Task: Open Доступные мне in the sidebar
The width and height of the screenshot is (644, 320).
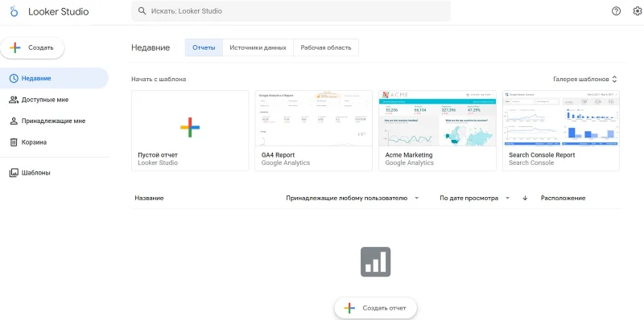Action: coord(54,100)
